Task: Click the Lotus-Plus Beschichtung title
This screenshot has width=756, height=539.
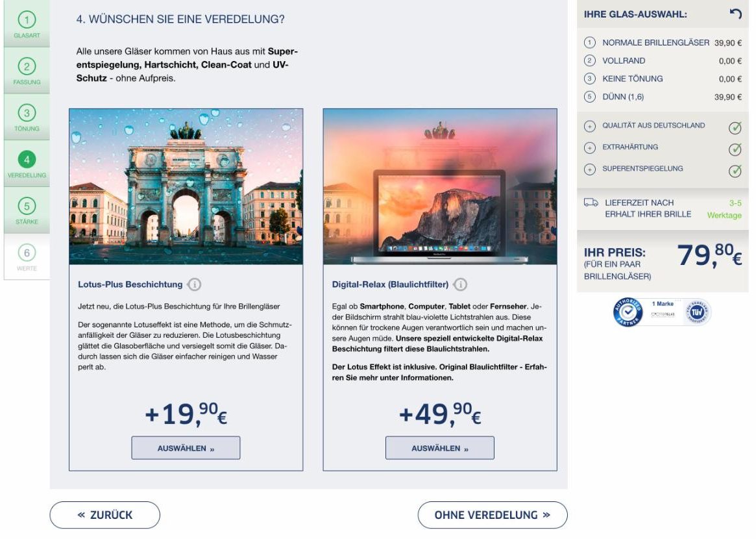Action: [x=130, y=284]
